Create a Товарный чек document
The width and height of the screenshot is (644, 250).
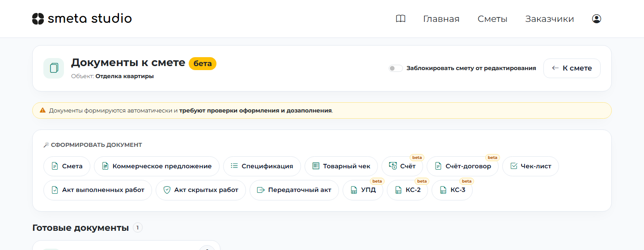tap(341, 166)
